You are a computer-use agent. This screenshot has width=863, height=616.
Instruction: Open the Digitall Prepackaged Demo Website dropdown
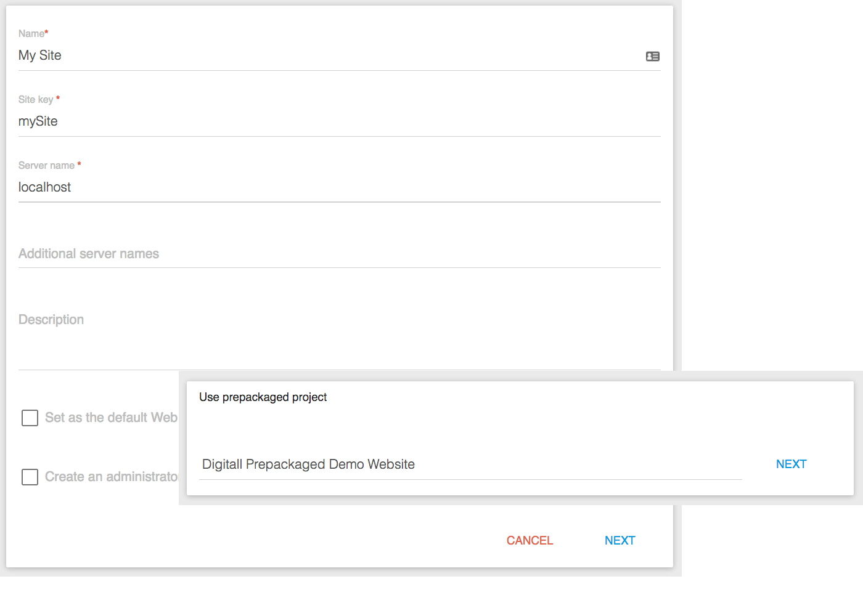pos(470,464)
